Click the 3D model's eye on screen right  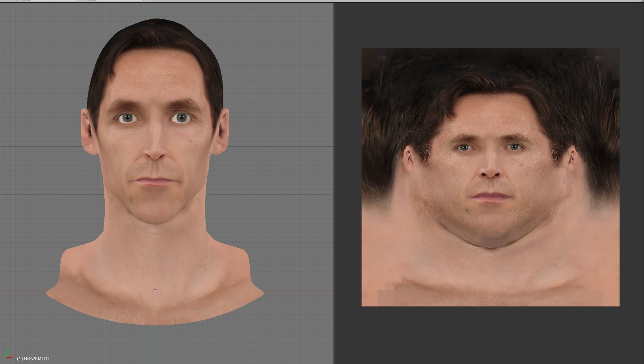pos(181,118)
